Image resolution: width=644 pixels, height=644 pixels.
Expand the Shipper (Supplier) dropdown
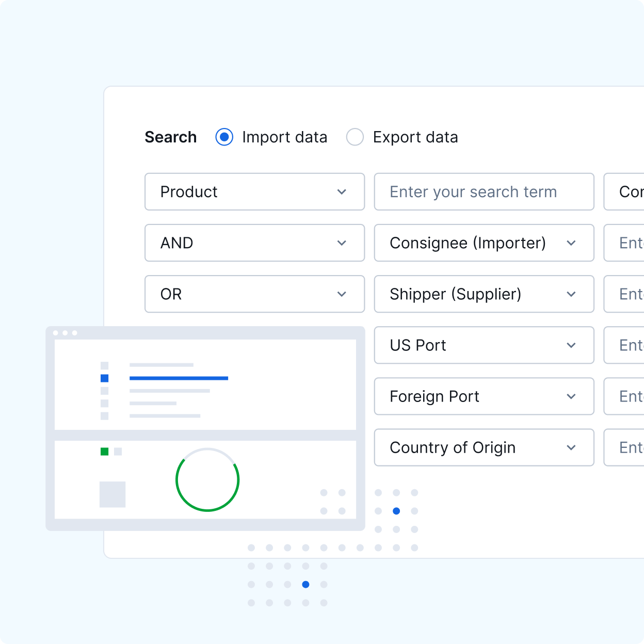(x=484, y=294)
